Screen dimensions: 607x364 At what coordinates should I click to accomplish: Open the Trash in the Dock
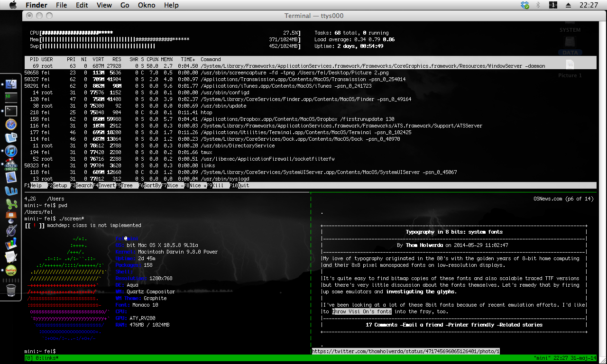pos(11,290)
